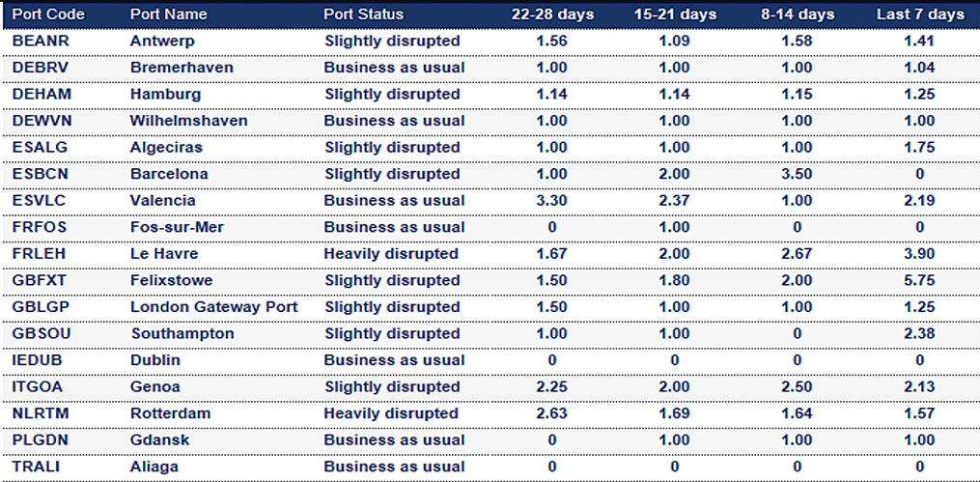Select the Rotterdam row name
The width and height of the screenshot is (980, 482).
170,413
